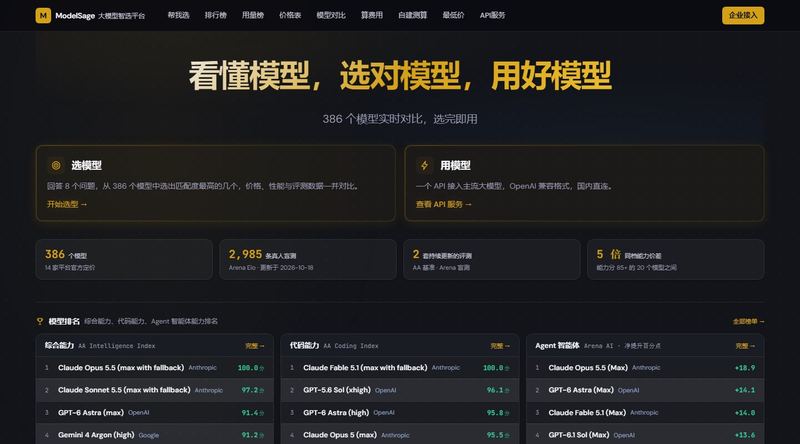Screen dimensions: 800x444
Task: Select GPT-6 Astra (max) in 综合能力 list
Action: [x=155, y=412]
